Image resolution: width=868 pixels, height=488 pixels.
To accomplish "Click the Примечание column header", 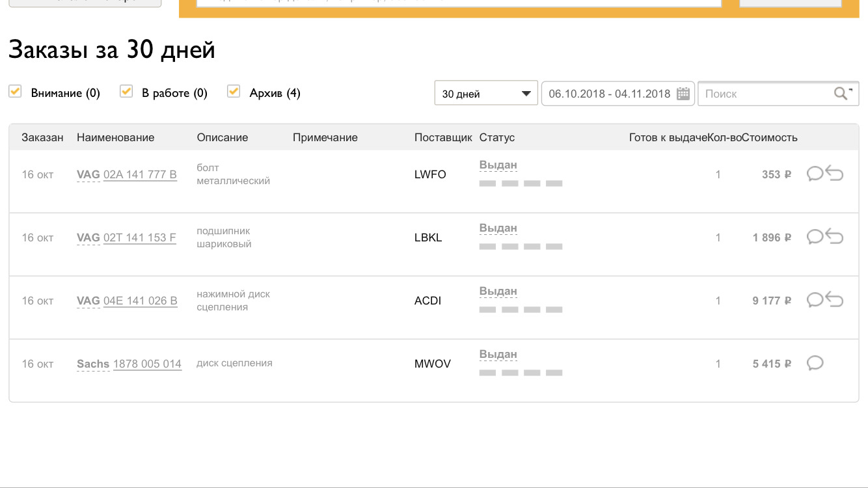I will [x=325, y=137].
